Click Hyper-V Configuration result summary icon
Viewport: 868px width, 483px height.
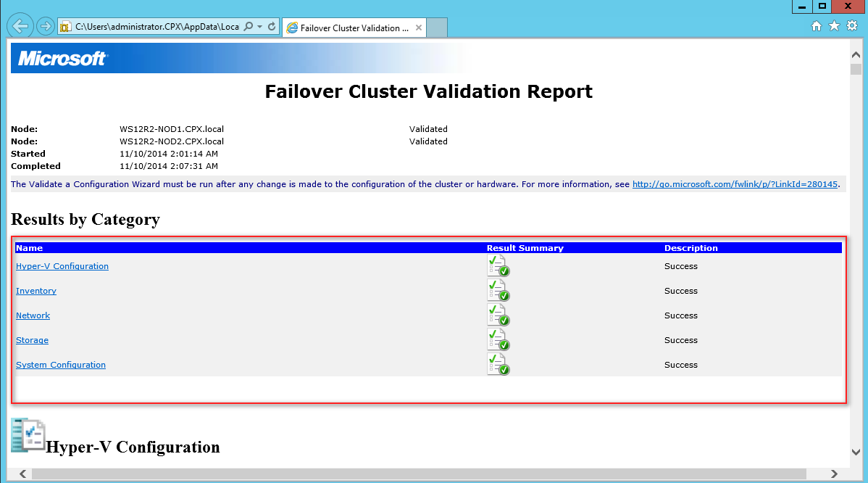click(x=498, y=265)
